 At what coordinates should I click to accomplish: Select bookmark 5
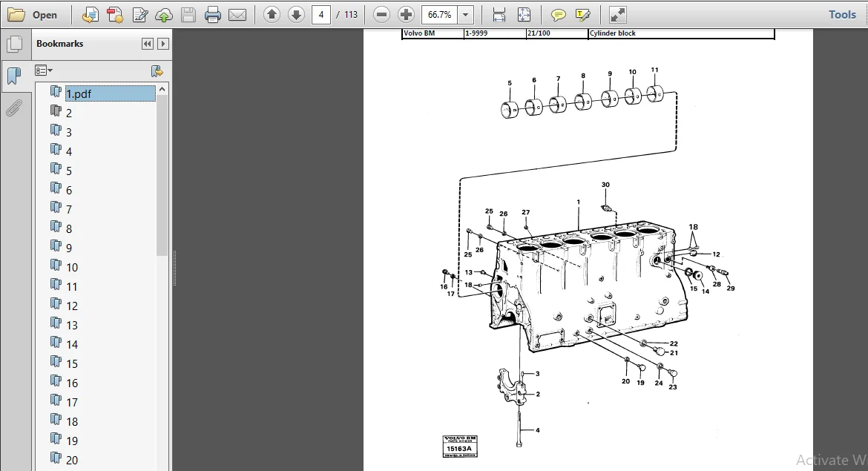point(69,171)
